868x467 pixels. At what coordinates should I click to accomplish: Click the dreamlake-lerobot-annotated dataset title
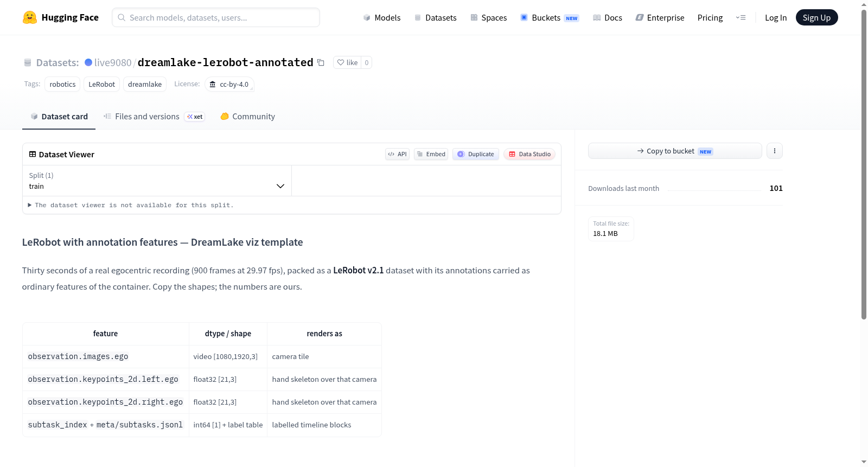pos(226,62)
